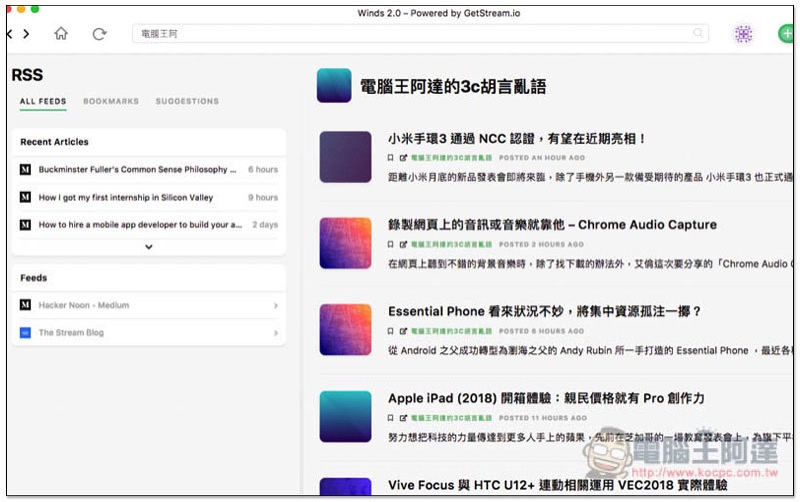Click green feed name under Chrome Audio Capture article
800x502 pixels.
pos(452,245)
